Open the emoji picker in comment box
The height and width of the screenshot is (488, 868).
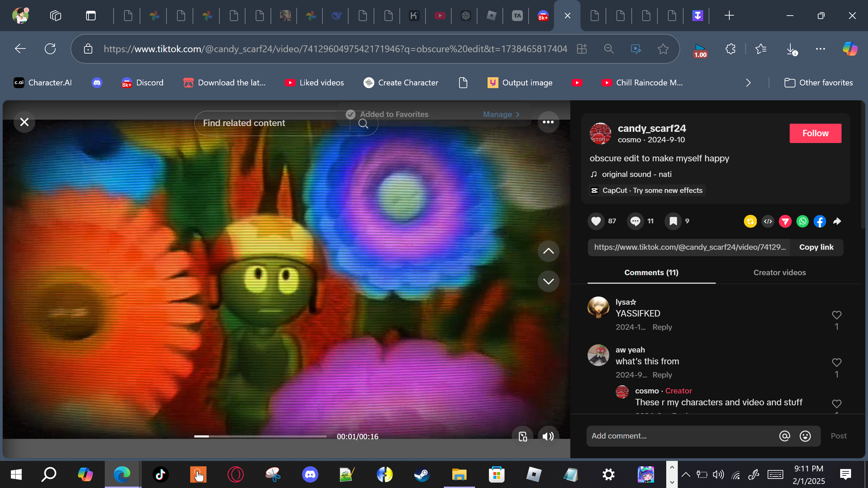tap(805, 436)
